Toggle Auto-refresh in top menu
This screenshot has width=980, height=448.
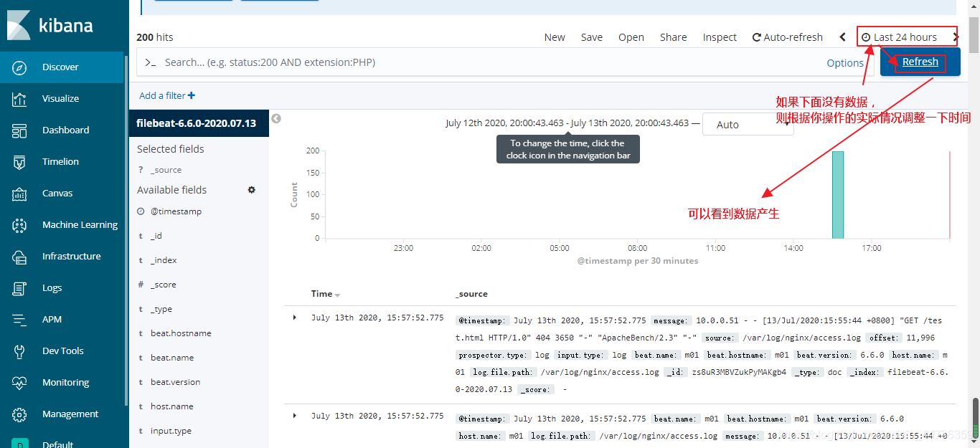787,37
